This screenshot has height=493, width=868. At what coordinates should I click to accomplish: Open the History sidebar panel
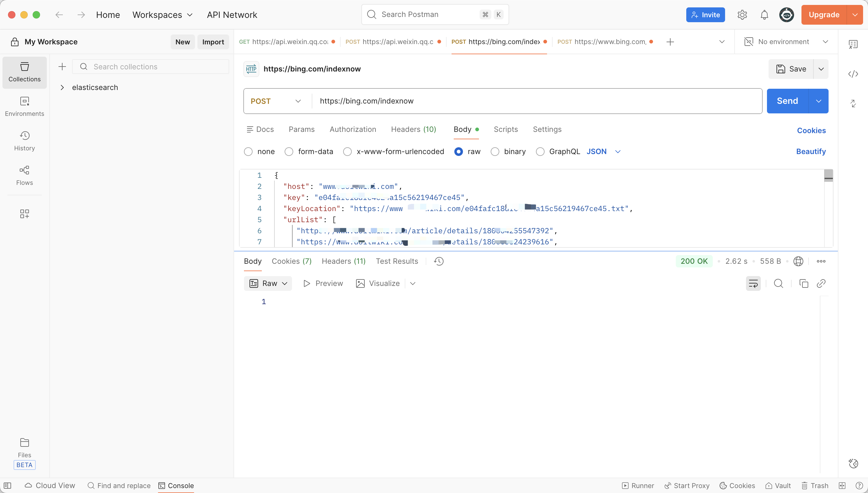tap(24, 141)
